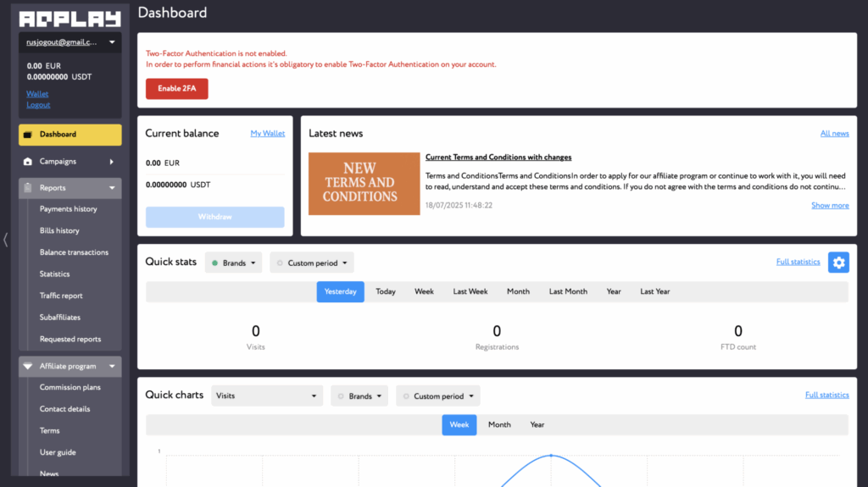Viewport: 868px width, 487px height.
Task: Collapse sidebar using left edge chevron
Action: point(6,240)
